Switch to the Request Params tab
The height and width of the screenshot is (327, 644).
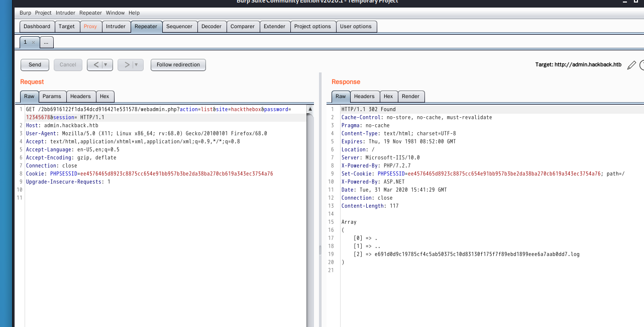click(x=52, y=96)
